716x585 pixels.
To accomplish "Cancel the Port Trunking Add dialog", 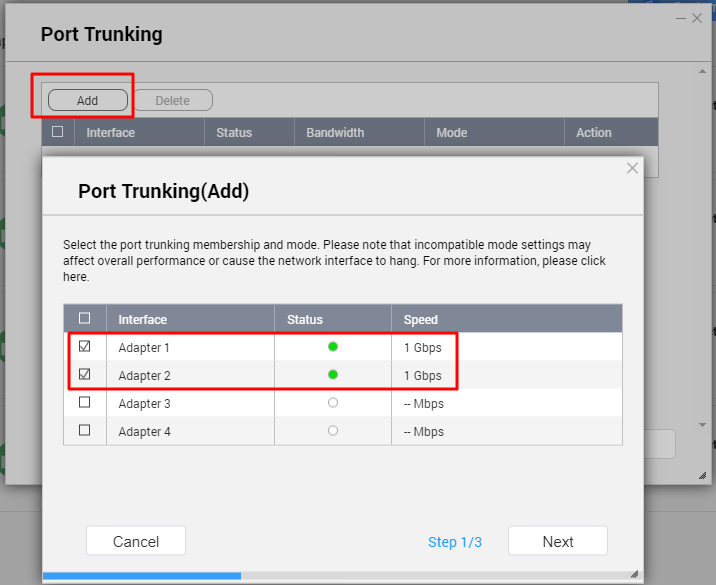I will pos(136,541).
